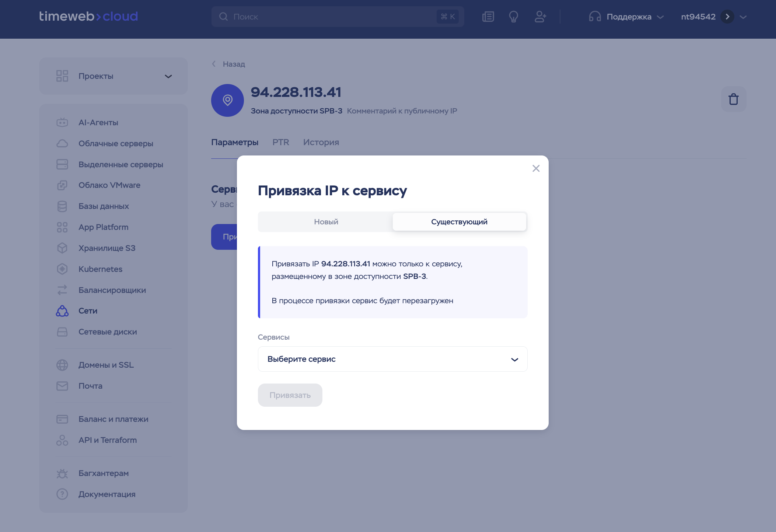The width and height of the screenshot is (776, 532).
Task: Click the trash delete IP icon
Action: (x=733, y=99)
